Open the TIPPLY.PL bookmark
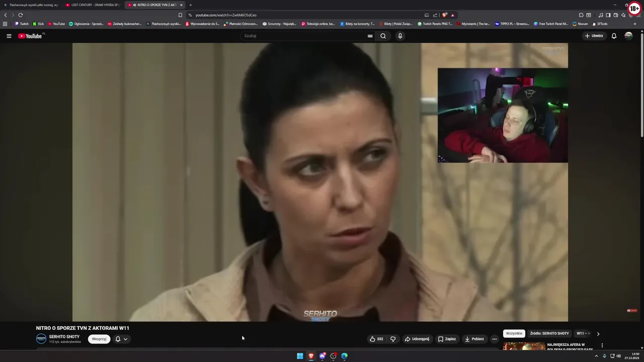The height and width of the screenshot is (362, 644). [512, 24]
